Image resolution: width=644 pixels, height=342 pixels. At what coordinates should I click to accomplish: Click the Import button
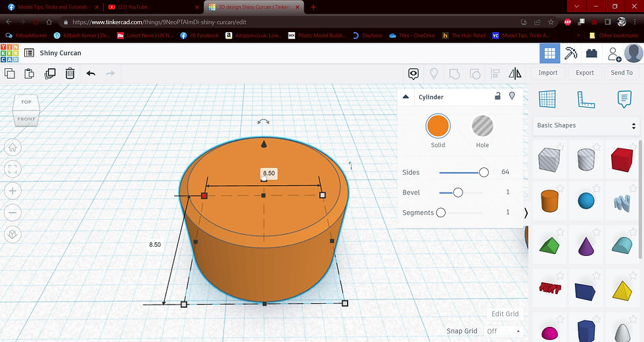pos(548,73)
